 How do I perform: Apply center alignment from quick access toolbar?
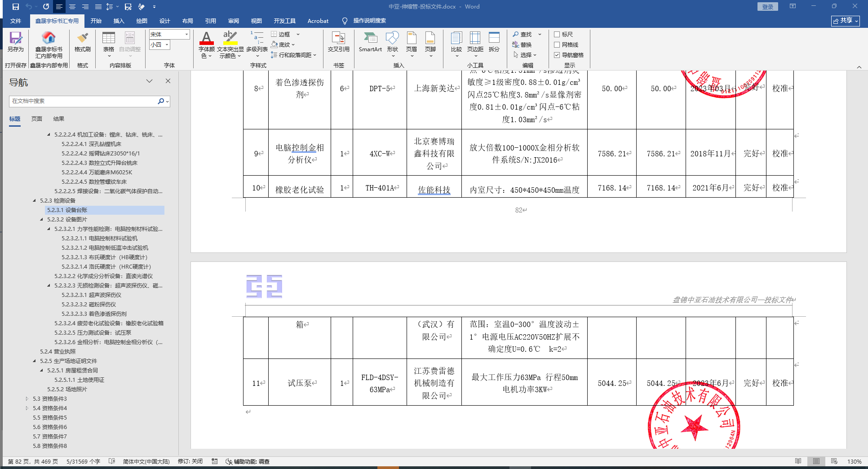click(72, 7)
